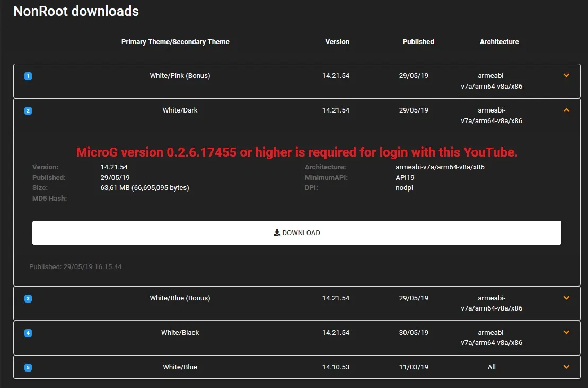Click the Version column header
This screenshot has height=388, width=588.
337,42
